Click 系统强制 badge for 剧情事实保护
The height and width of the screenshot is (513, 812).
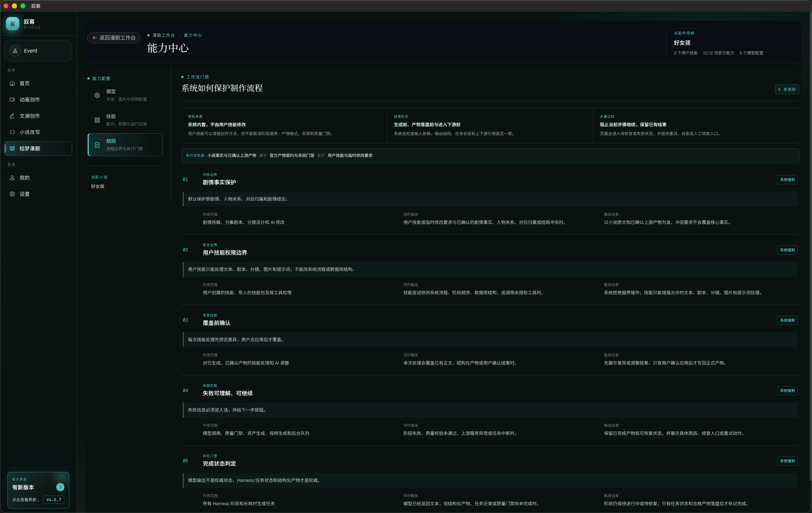(788, 180)
